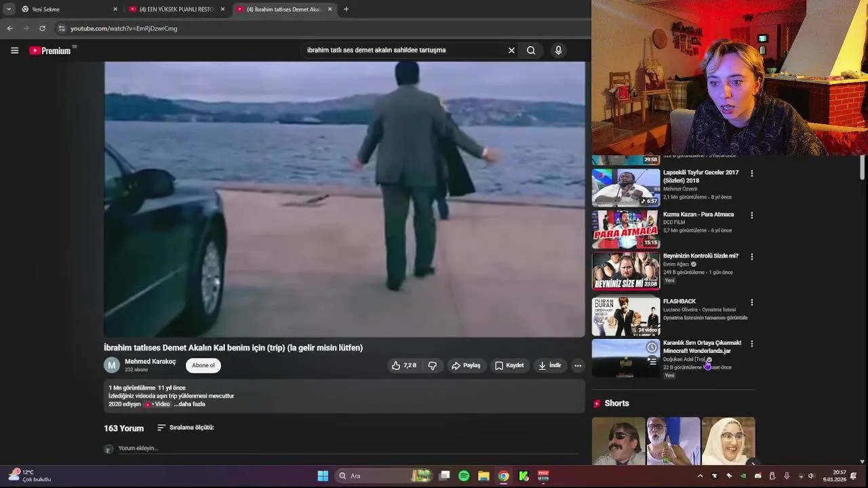Go forward with the browser forward arrow

coord(26,28)
